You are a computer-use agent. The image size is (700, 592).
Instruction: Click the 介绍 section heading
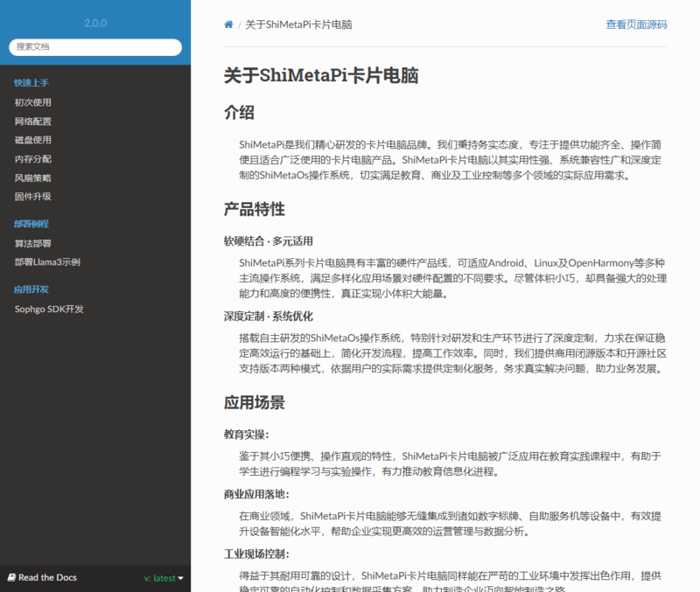pos(239,113)
